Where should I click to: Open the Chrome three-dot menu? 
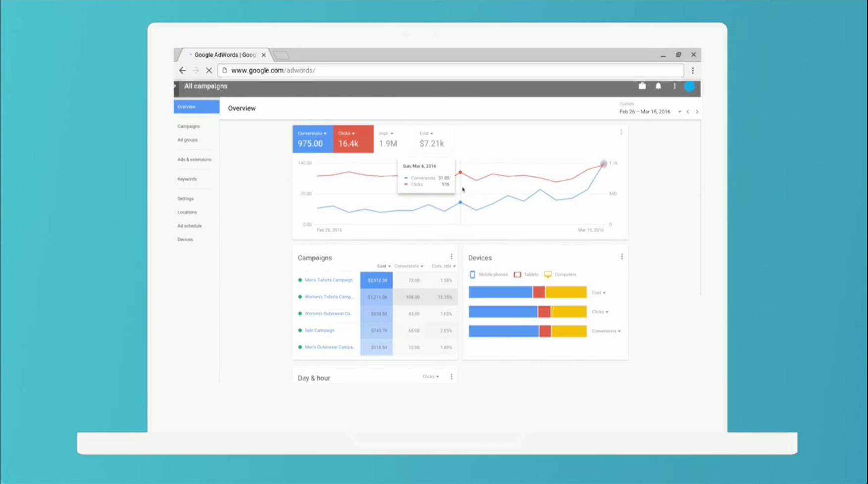(693, 70)
